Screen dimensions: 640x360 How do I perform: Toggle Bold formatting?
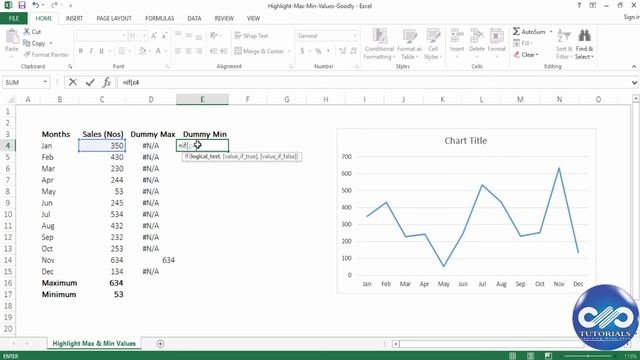point(81,51)
